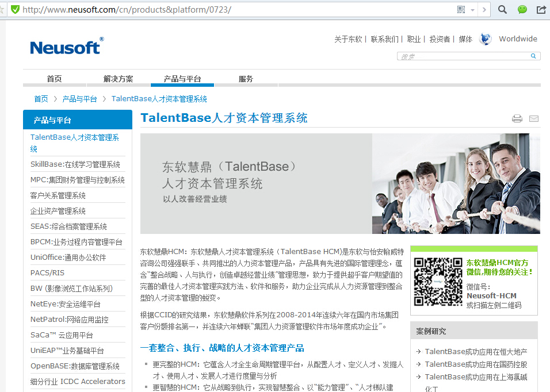The width and height of the screenshot is (550, 392).
Task: Open SEAS:综合档案管理系统 in the sidebar
Action: 68,226
